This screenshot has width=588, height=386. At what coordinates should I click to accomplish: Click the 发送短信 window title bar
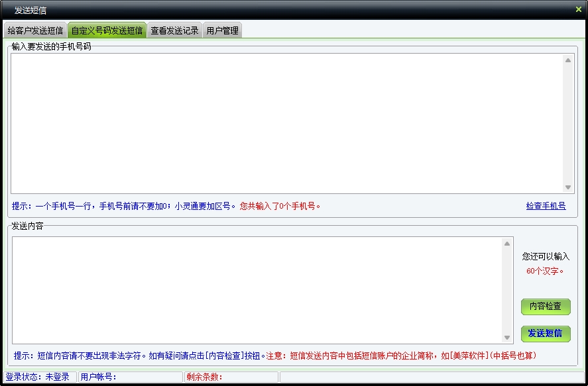coord(265,10)
